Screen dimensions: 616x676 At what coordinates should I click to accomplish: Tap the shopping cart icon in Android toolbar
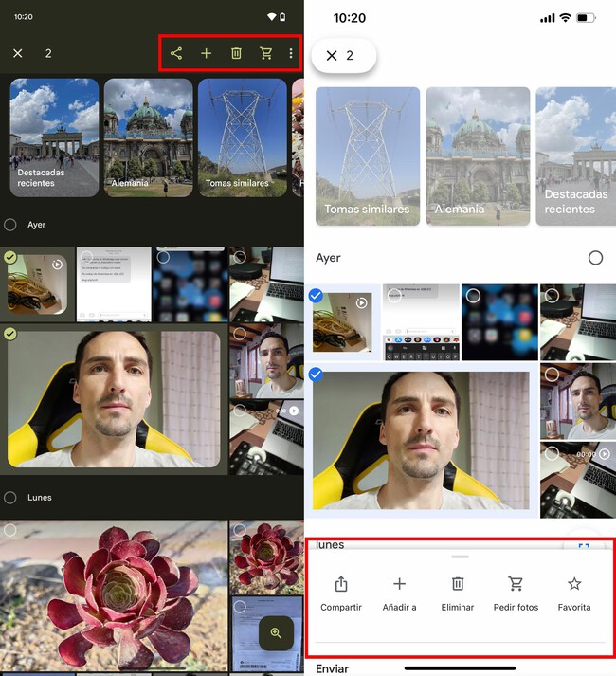coord(266,53)
